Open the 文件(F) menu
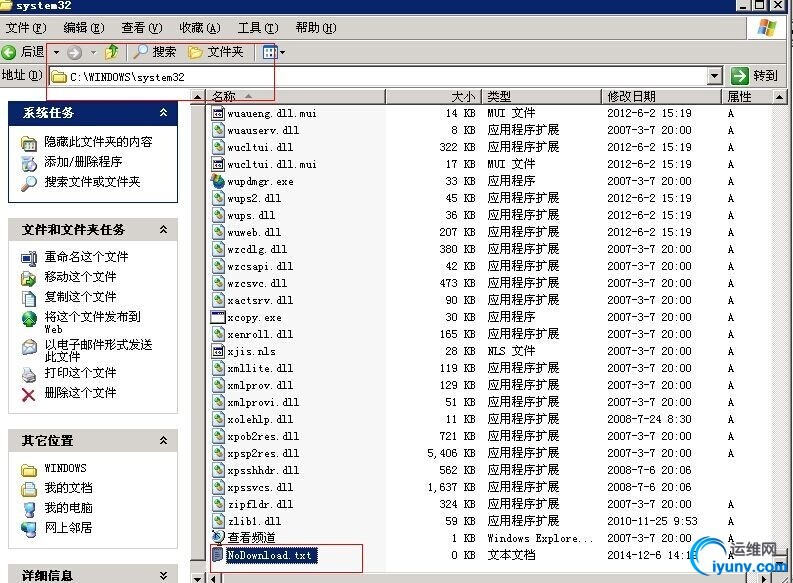 [26, 28]
